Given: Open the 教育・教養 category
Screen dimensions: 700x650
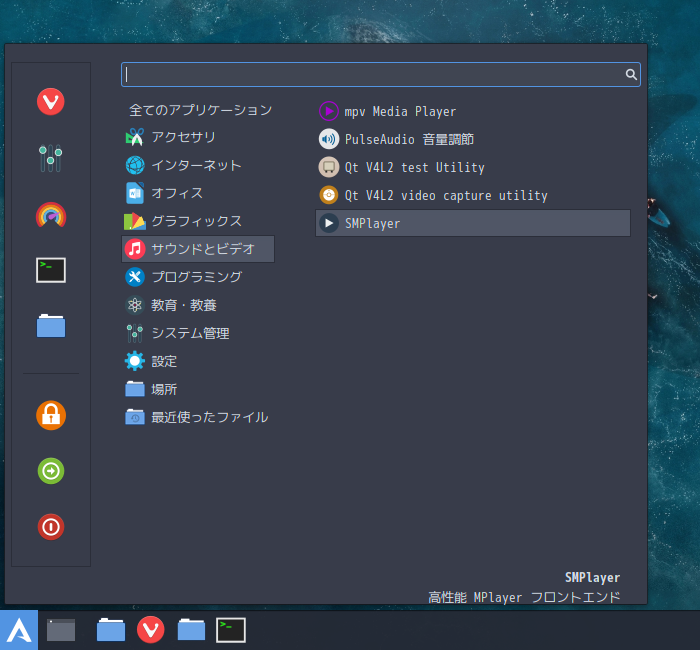Looking at the screenshot, I should [x=198, y=305].
